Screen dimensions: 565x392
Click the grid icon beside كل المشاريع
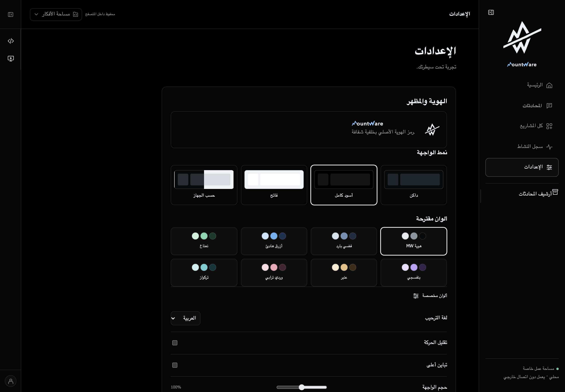pyautogui.click(x=549, y=126)
